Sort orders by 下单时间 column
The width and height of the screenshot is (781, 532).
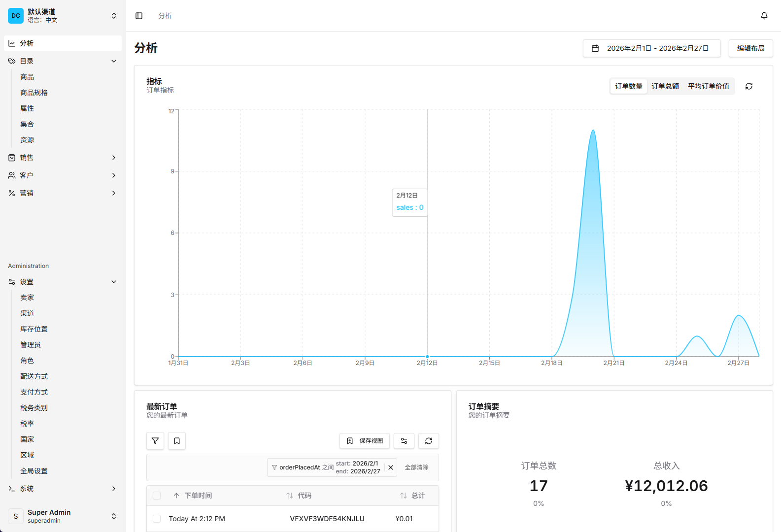tap(198, 496)
